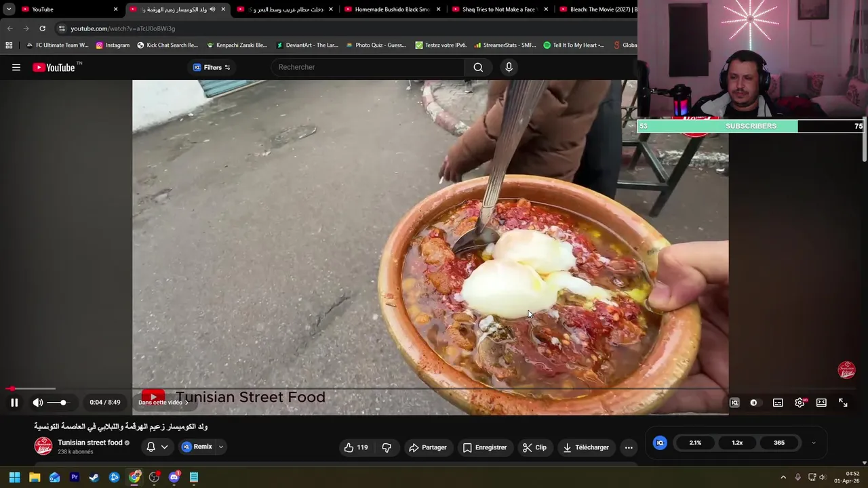Viewport: 868px width, 488px height.
Task: Switch to theater mode
Action: [x=821, y=403]
